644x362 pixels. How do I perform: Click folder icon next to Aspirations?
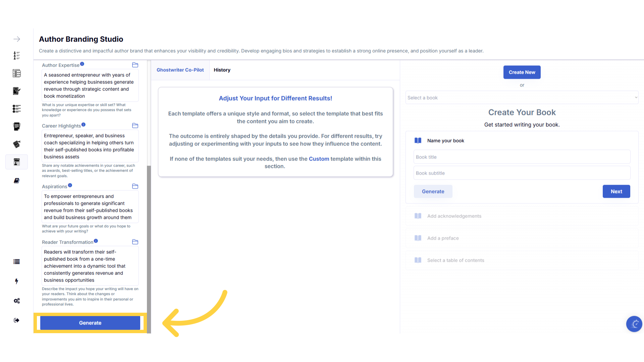[x=135, y=186]
